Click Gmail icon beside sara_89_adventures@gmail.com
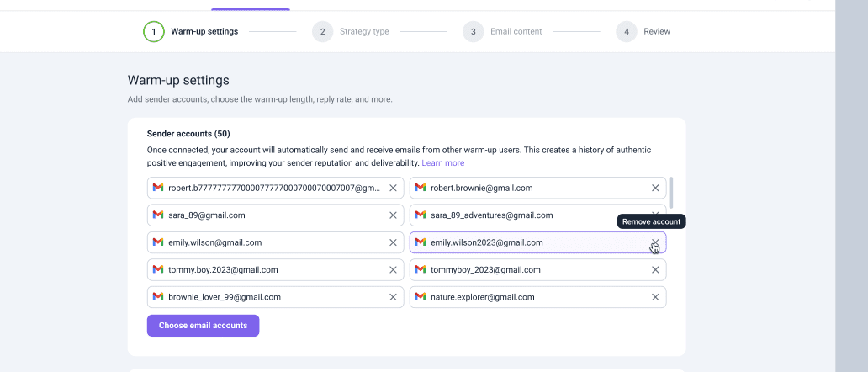Screen dimensions: 868x372 (x=421, y=215)
